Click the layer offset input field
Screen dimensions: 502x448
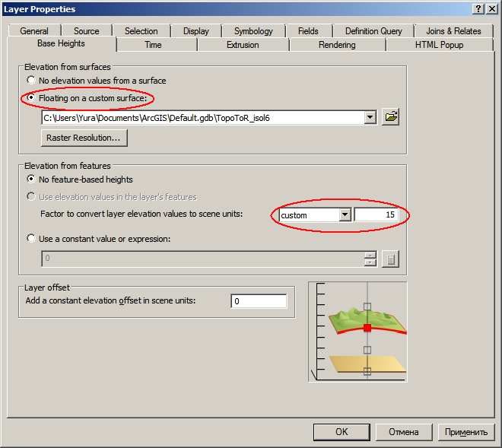coord(259,301)
